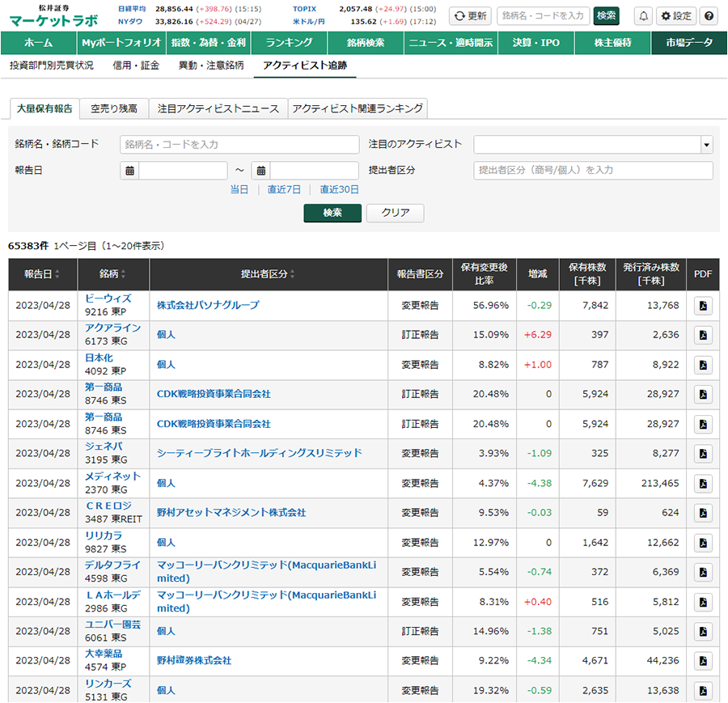Open シーティーブライトホールディングスリミテッド link
The image size is (728, 703).
259,453
